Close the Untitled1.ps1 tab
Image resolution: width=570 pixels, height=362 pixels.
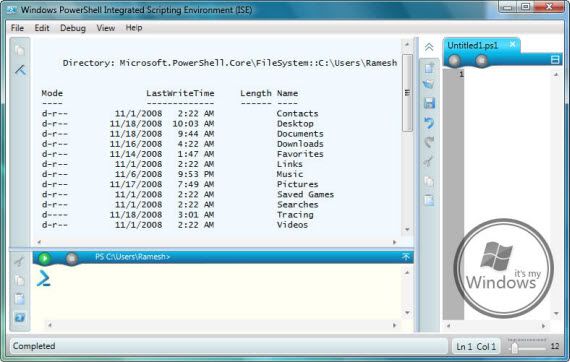513,44
